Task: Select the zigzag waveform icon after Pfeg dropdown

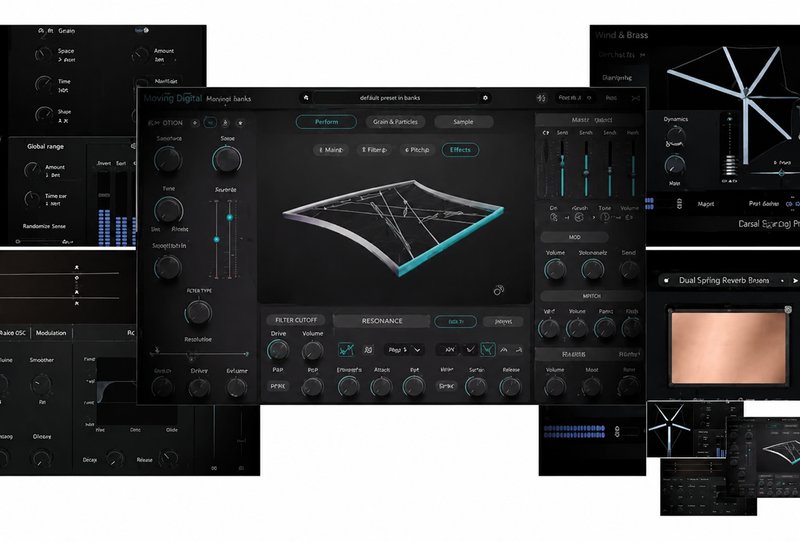Action: [449, 350]
